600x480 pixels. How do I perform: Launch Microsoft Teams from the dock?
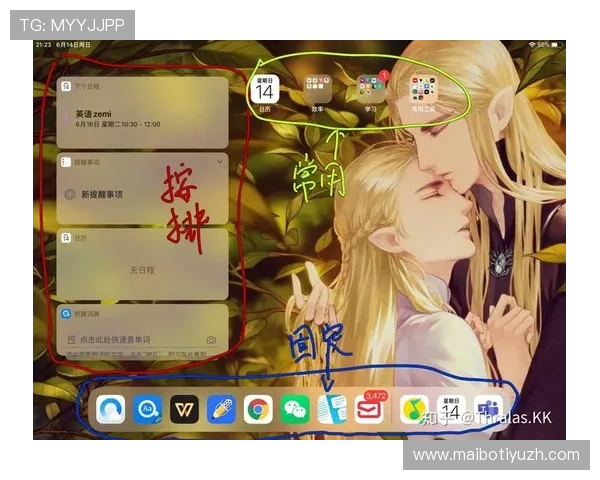[488, 409]
